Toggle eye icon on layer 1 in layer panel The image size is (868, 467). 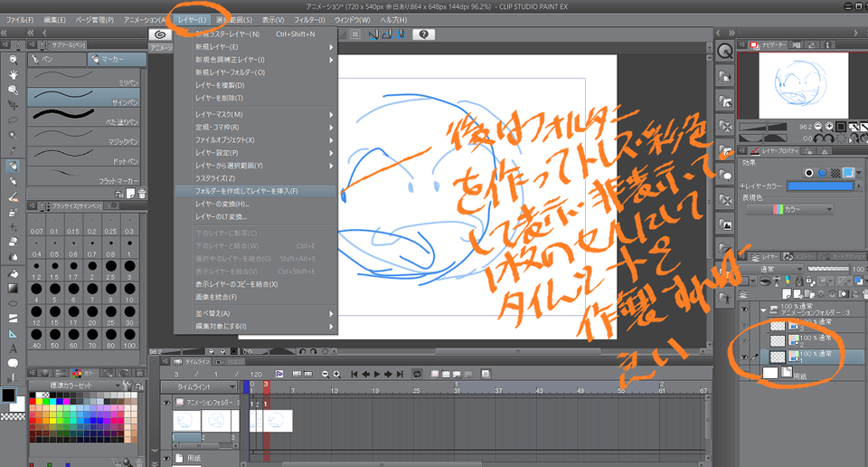click(x=745, y=357)
